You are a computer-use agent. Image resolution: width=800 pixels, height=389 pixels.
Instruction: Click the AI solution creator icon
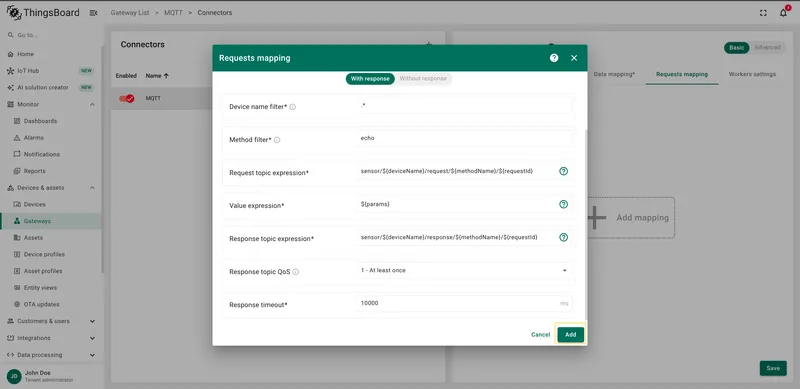click(11, 88)
